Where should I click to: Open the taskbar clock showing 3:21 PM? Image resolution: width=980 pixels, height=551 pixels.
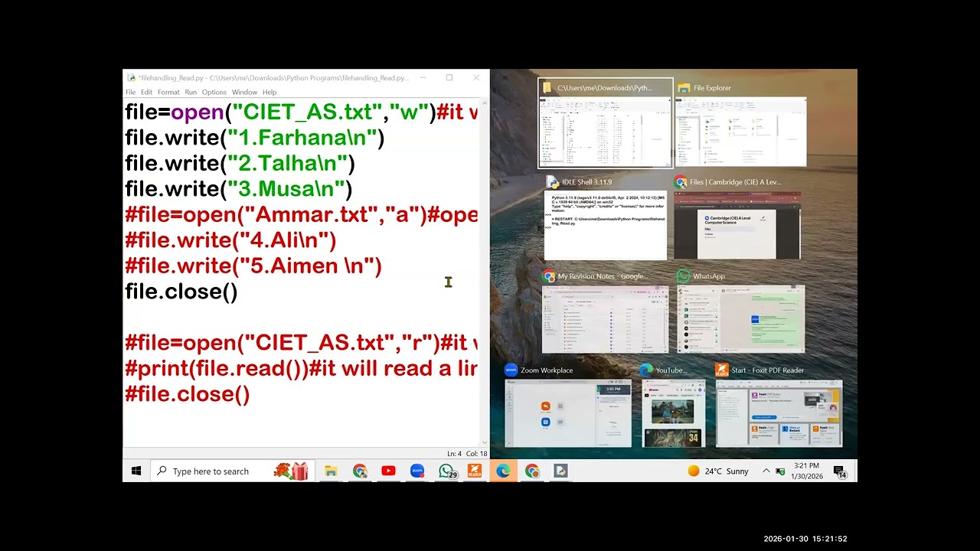[x=806, y=471]
